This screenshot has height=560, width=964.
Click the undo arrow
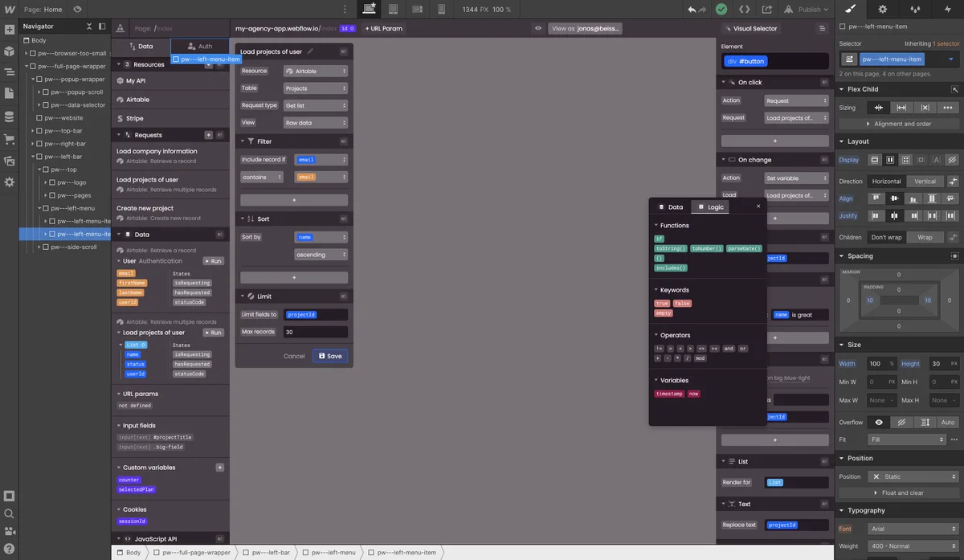pos(692,10)
